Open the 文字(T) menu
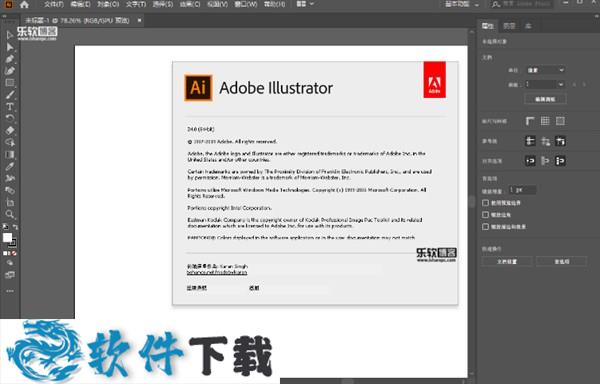 point(136,4)
